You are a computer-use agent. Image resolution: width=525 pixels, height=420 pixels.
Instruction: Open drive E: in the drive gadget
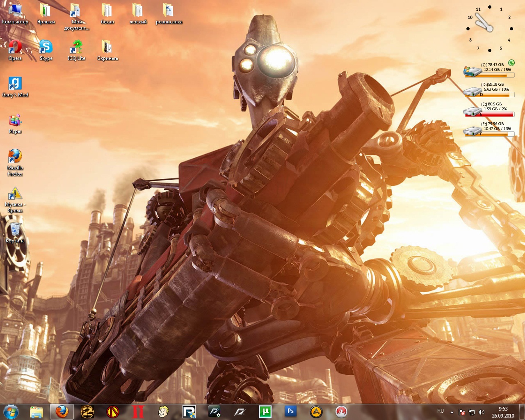[472, 111]
